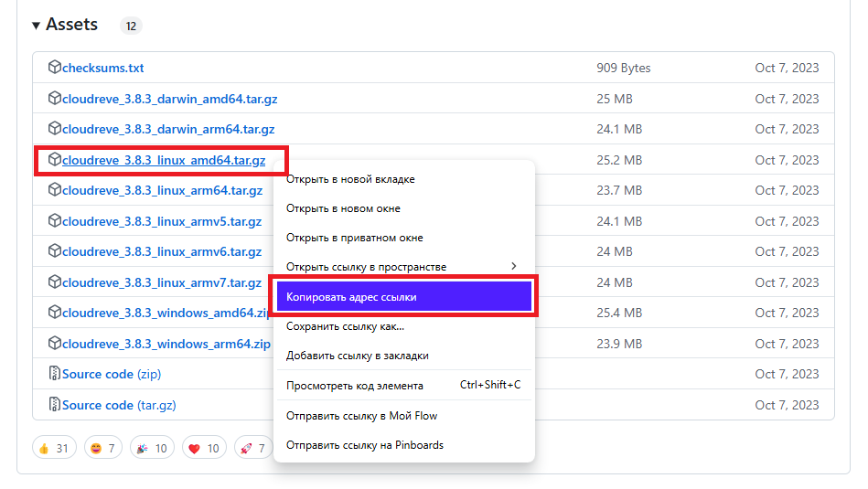Click cloudreve_3.8.3_linux_amd64.tar.gz link
The width and height of the screenshot is (868, 489).
(x=164, y=161)
